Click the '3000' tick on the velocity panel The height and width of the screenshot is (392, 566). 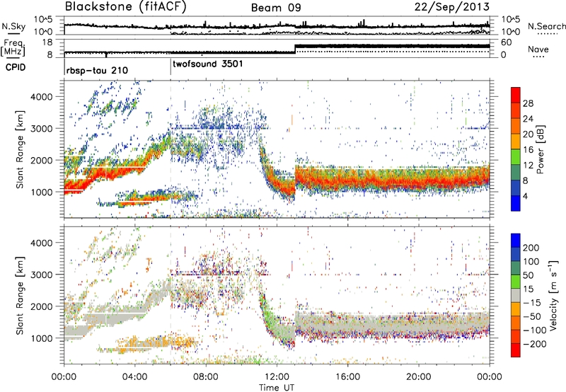click(x=41, y=275)
